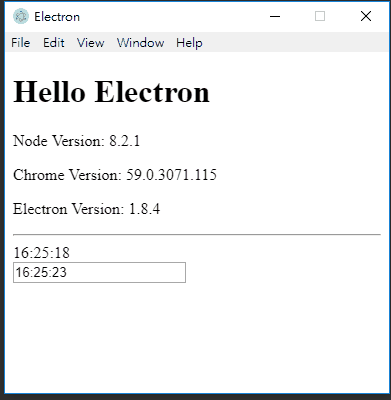Click the Chrome Version: 59.0.3071.115 text
Screen dimensions: 391x400
115,175
